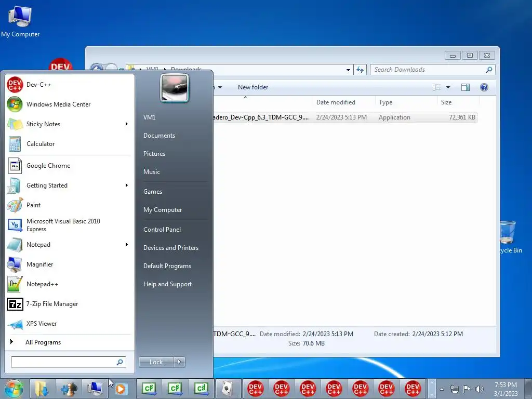Screen dimensions: 532x399
Task: Open Default Programs
Action: coord(167,266)
